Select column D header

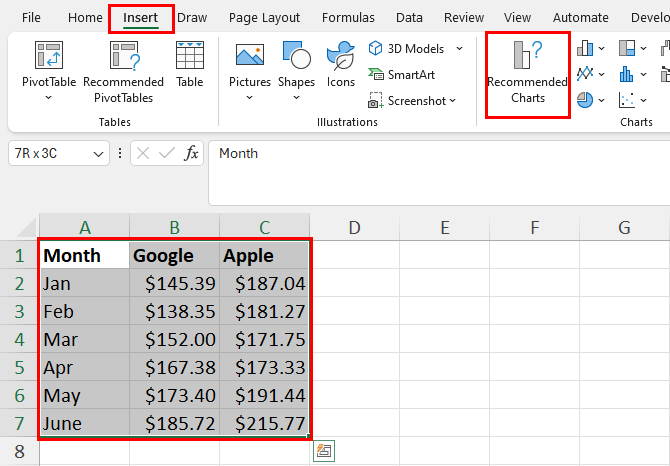[355, 227]
